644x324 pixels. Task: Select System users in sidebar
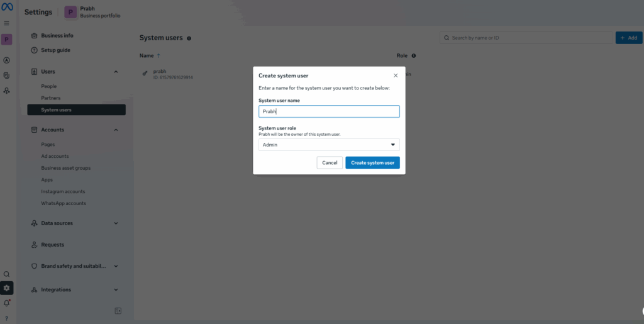pos(76,109)
